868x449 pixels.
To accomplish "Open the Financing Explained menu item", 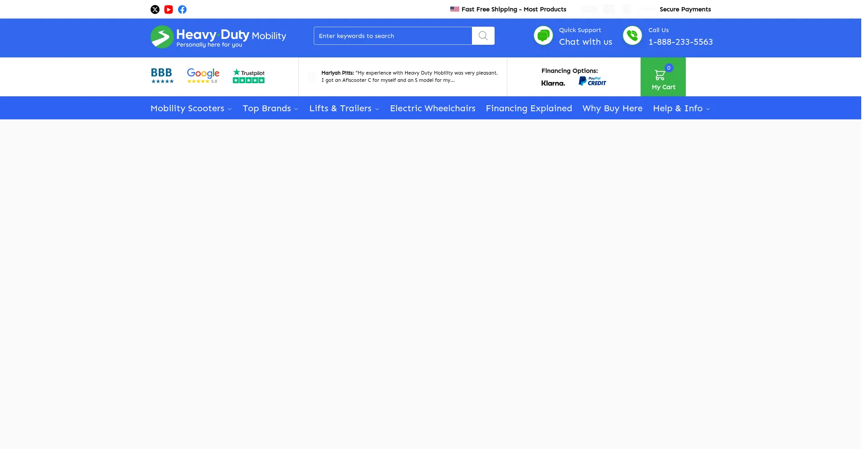I will pos(529,109).
